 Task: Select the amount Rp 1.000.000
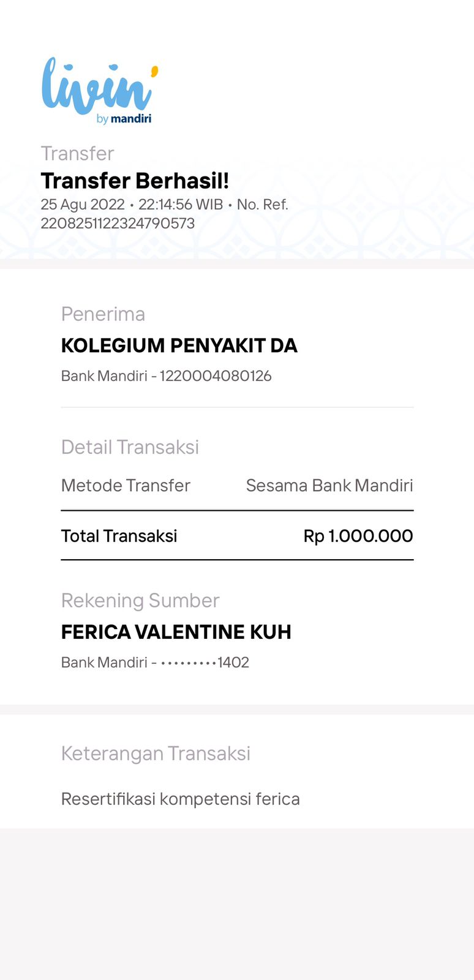(358, 536)
